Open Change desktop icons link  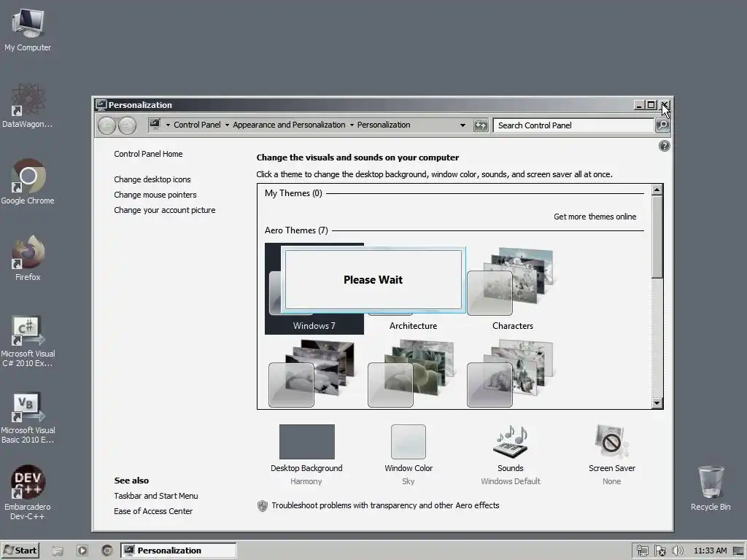(152, 179)
